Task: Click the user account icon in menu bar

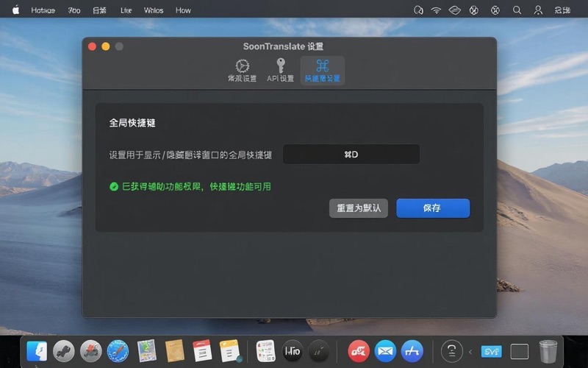Action: point(538,10)
